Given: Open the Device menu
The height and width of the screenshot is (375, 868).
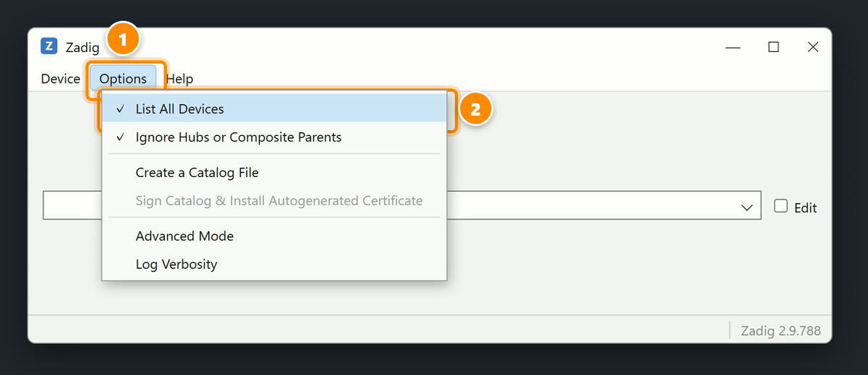Looking at the screenshot, I should pyautogui.click(x=61, y=79).
